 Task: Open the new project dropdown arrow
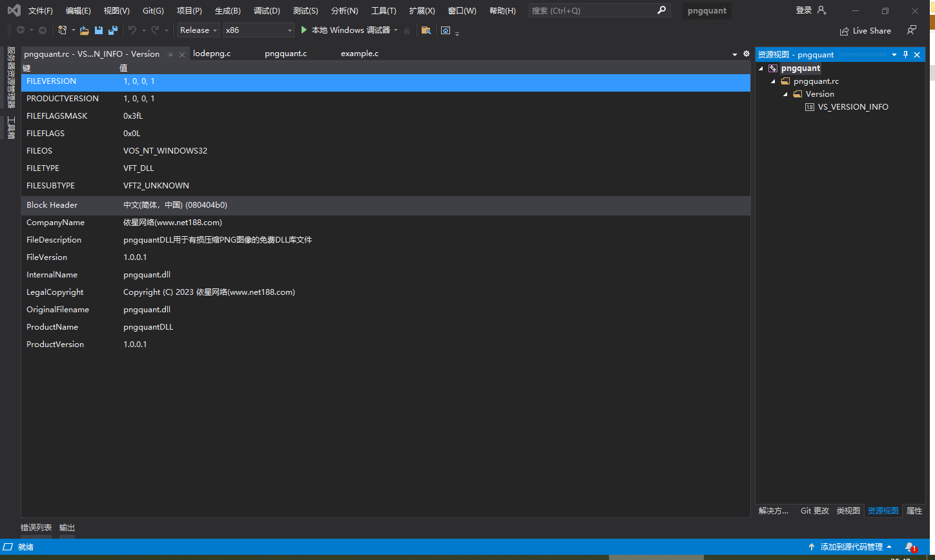tap(74, 30)
